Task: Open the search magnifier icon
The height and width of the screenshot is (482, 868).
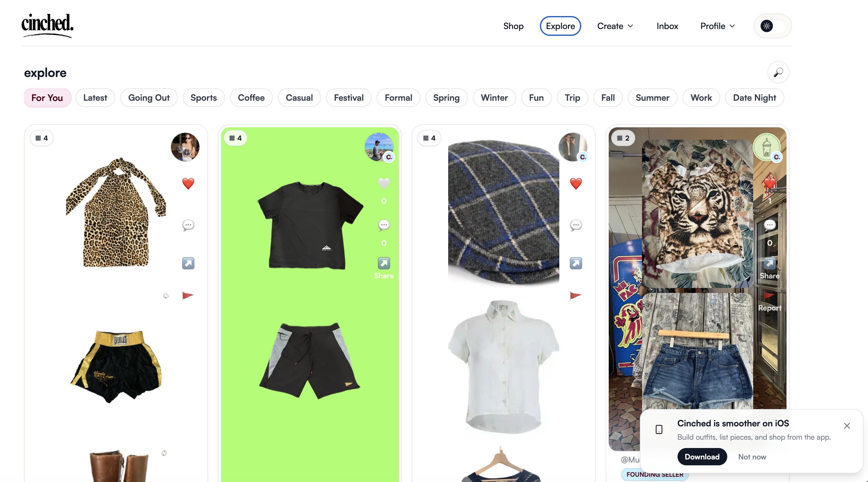Action: pyautogui.click(x=778, y=73)
